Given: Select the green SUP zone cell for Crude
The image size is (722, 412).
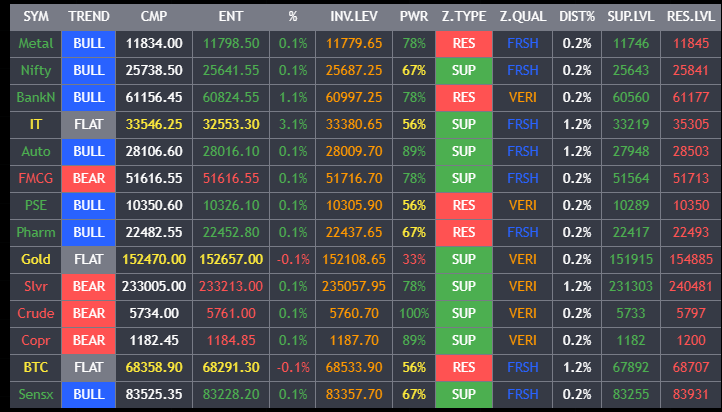Looking at the screenshot, I should [x=464, y=313].
